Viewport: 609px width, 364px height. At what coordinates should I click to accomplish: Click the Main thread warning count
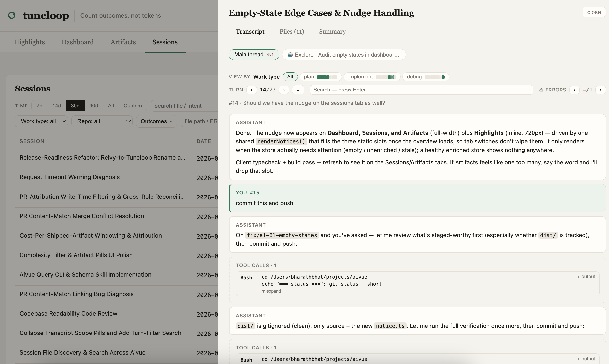click(270, 55)
